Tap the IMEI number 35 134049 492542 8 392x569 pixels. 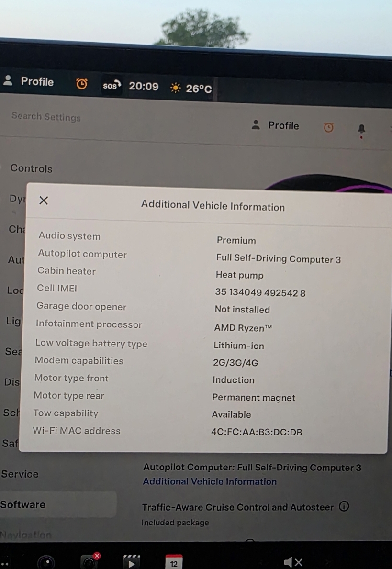(x=260, y=292)
